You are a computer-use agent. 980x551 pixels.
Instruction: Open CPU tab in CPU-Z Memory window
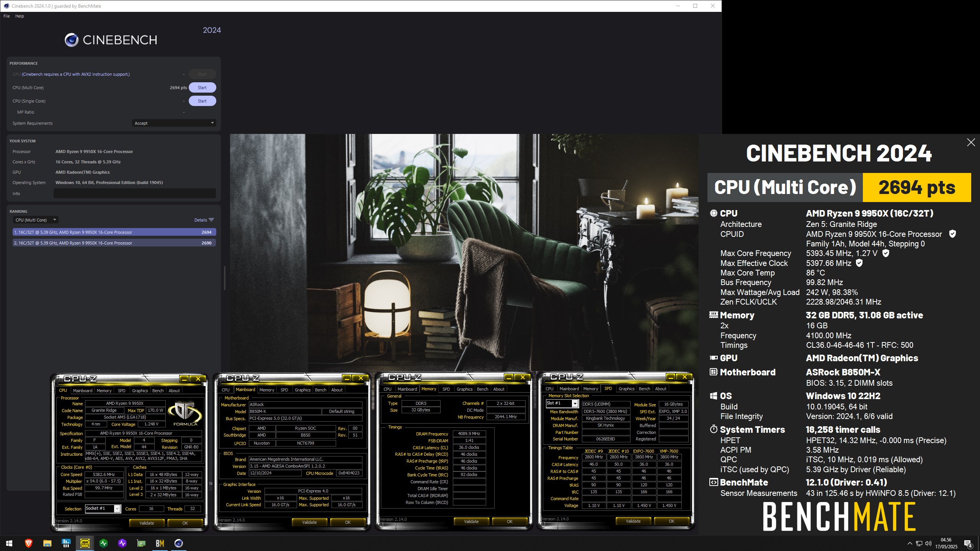pos(387,389)
